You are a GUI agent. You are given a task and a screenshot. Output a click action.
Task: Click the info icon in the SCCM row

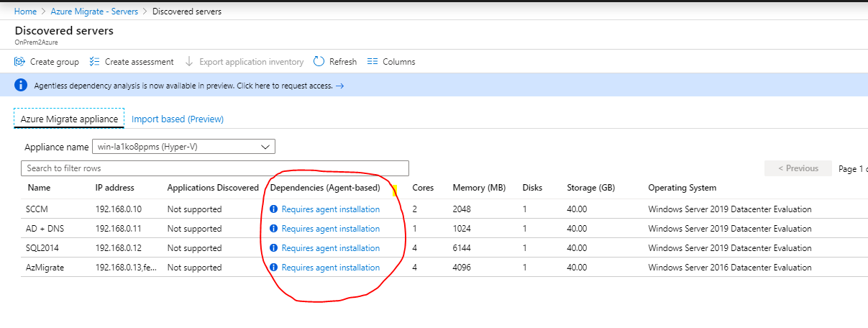[x=273, y=209]
